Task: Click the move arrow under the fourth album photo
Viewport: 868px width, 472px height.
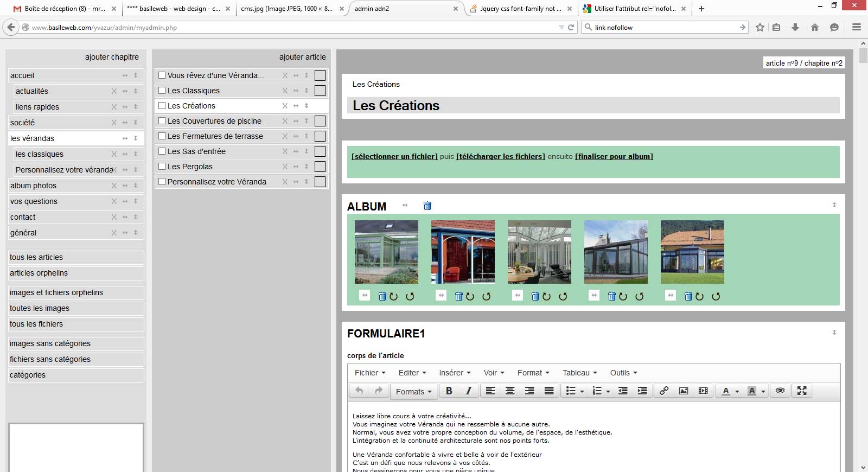Action: click(x=594, y=295)
